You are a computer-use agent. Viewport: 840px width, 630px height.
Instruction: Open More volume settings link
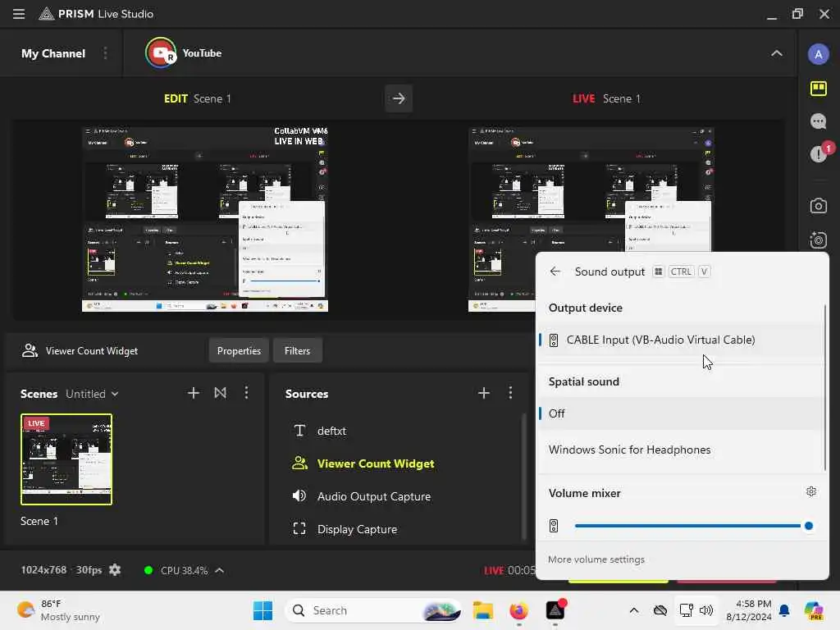pyautogui.click(x=596, y=559)
